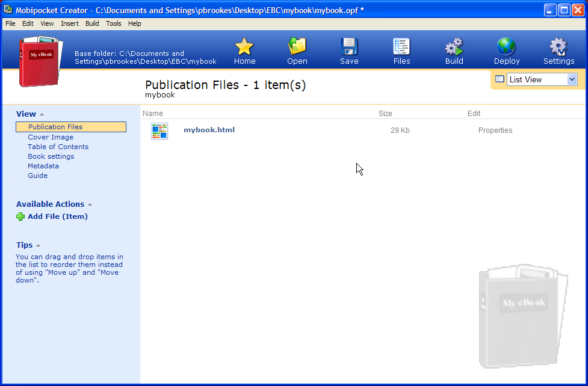The height and width of the screenshot is (386, 588).
Task: Save the project with the floppy icon
Action: click(349, 47)
